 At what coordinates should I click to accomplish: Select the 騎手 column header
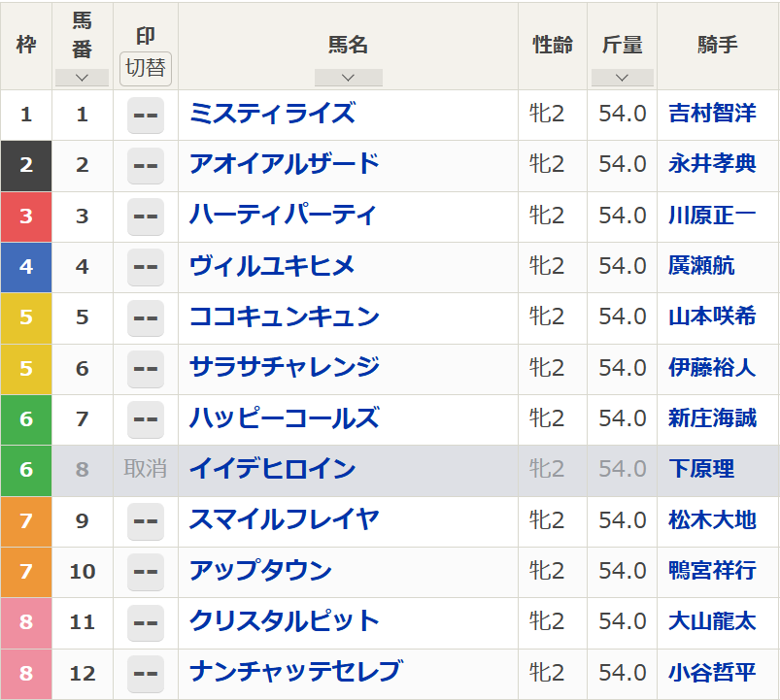[717, 45]
